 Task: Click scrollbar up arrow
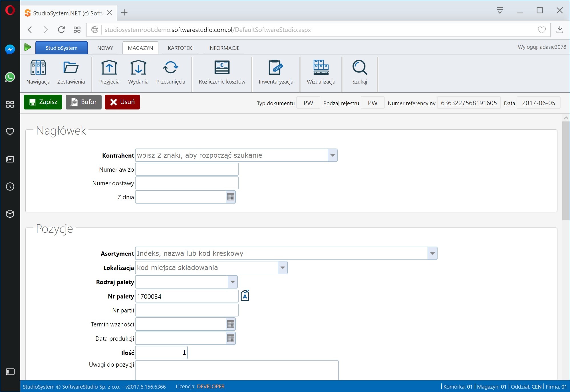point(566,118)
